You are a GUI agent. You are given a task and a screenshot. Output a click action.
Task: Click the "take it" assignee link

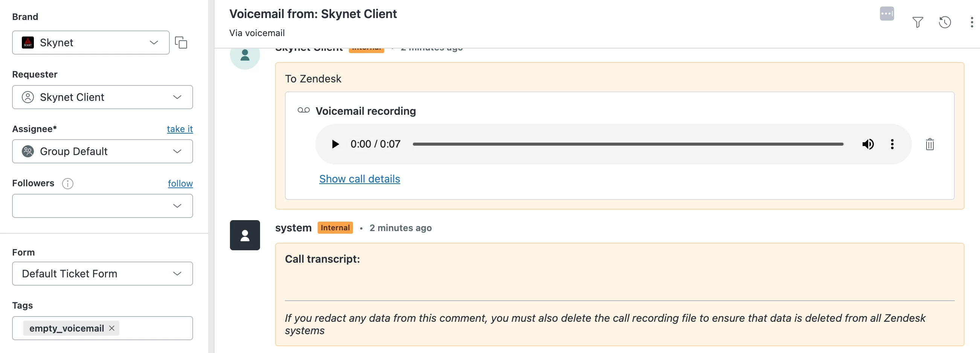180,129
